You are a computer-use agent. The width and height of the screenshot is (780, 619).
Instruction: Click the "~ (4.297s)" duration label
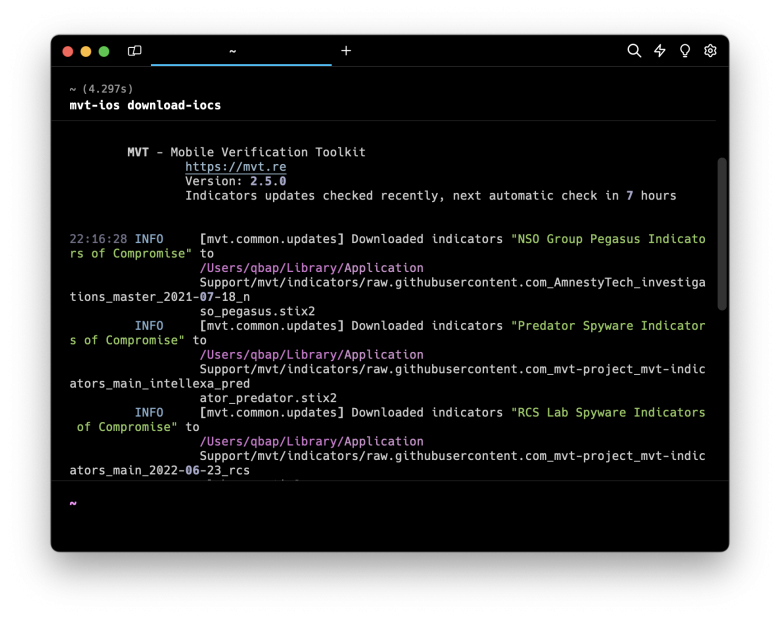point(101,89)
